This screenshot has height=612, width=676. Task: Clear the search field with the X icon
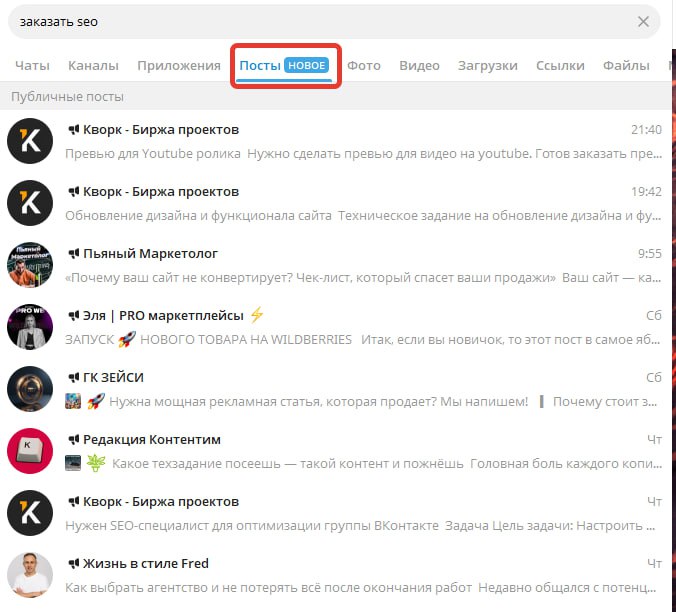coord(643,22)
